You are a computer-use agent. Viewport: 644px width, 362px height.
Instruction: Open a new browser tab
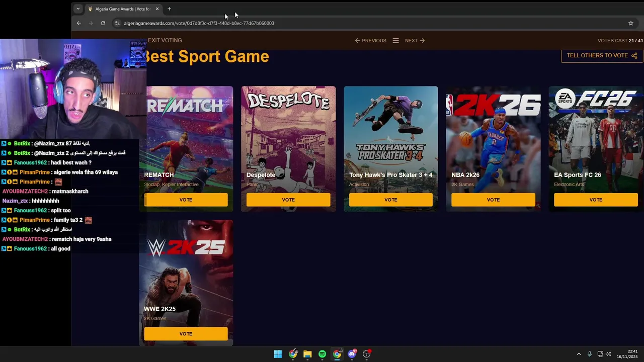tap(169, 9)
